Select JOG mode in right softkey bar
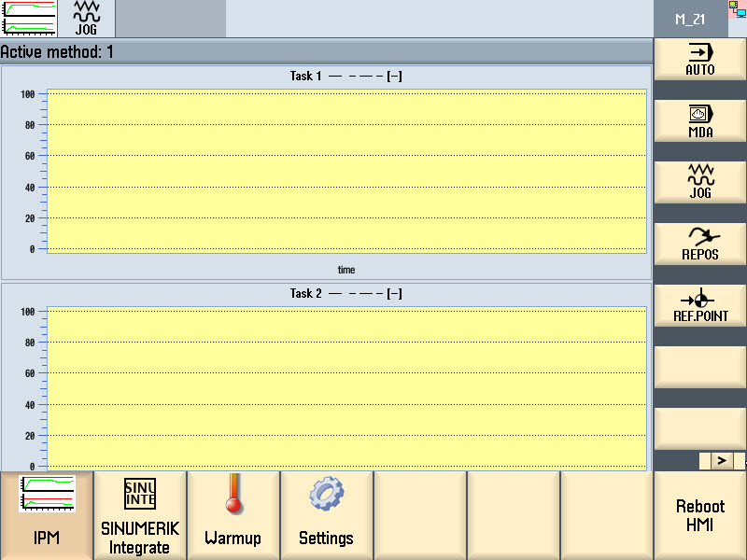Screen dimensions: 747x560 pos(699,182)
